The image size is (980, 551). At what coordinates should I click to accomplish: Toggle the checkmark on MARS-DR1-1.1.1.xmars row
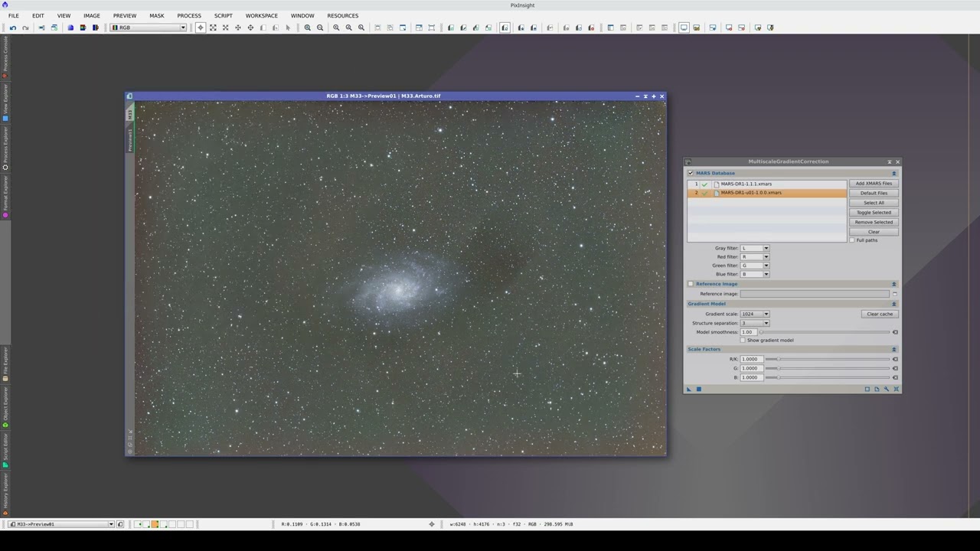pyautogui.click(x=705, y=184)
